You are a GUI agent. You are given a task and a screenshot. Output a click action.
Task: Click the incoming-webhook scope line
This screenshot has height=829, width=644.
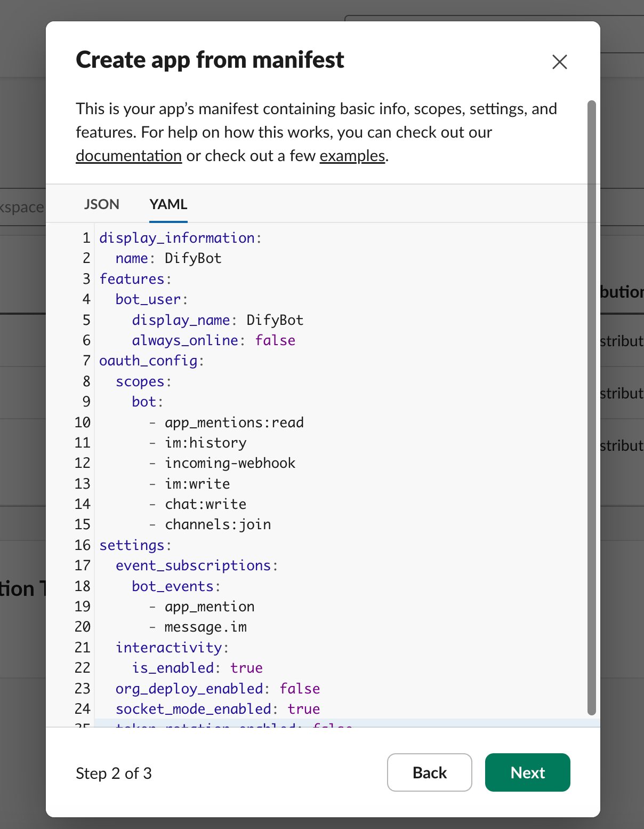click(x=230, y=463)
